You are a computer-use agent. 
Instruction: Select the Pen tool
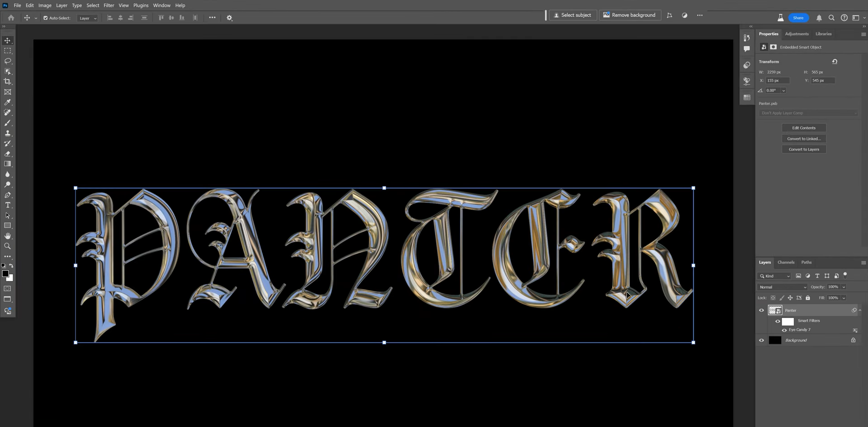click(x=8, y=195)
